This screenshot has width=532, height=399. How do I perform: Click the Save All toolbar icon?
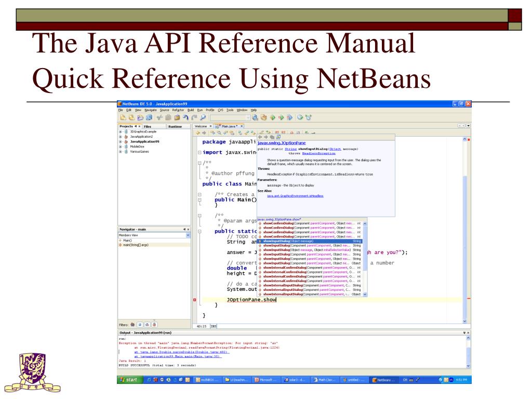[x=149, y=118]
